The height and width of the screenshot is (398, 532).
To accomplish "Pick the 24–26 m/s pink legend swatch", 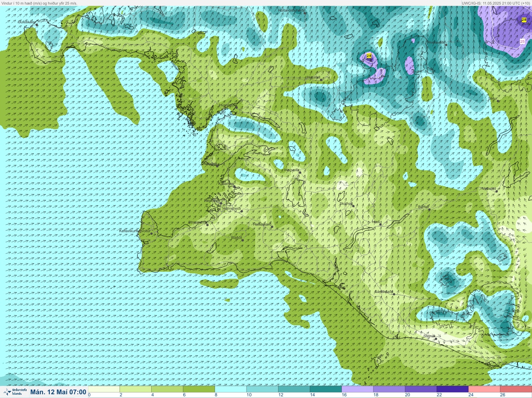I will point(484,389).
